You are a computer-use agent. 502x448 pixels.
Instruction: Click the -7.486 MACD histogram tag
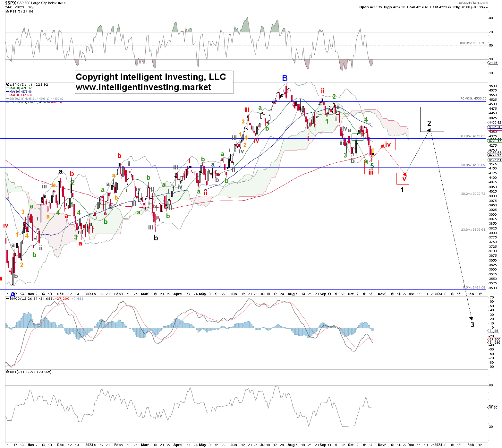pos(494,331)
